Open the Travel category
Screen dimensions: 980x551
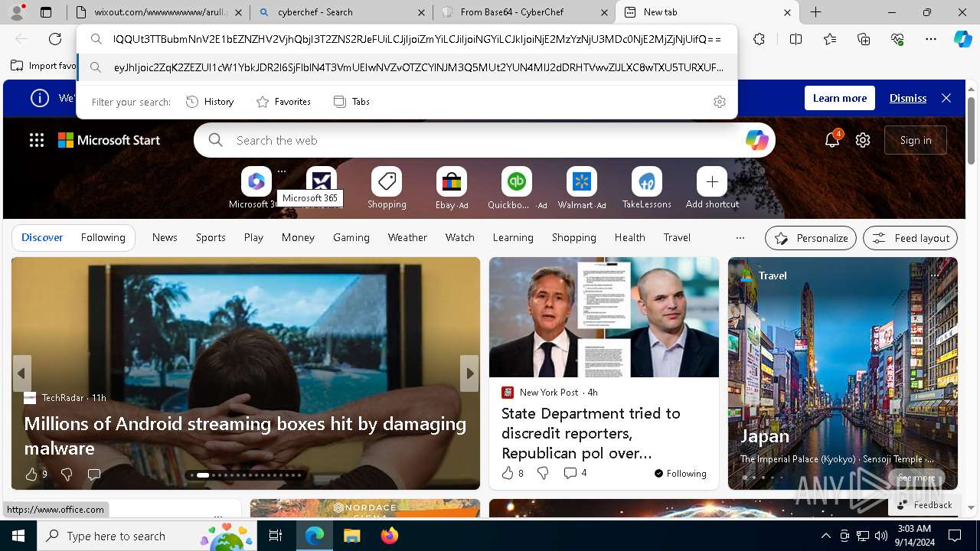(x=677, y=237)
